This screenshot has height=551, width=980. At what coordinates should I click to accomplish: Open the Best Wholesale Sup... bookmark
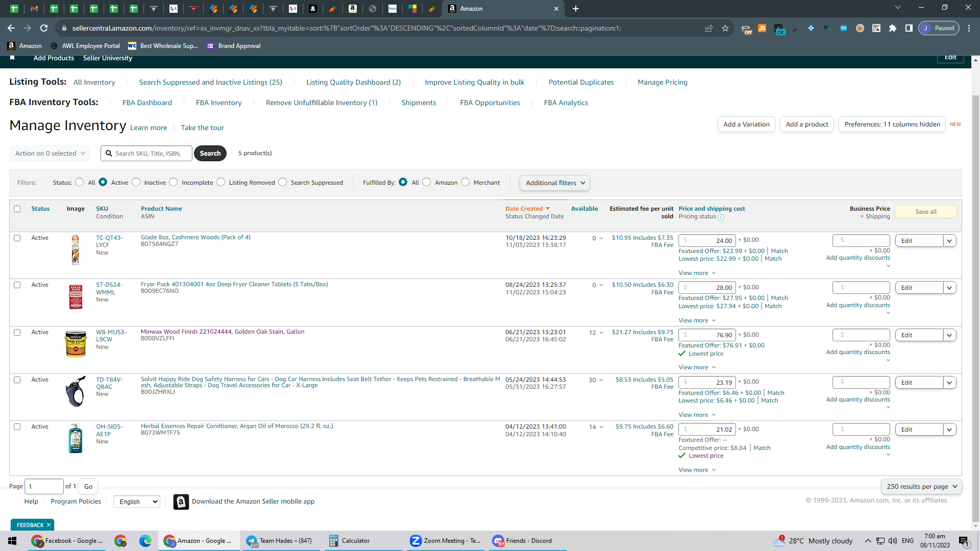[x=163, y=46]
